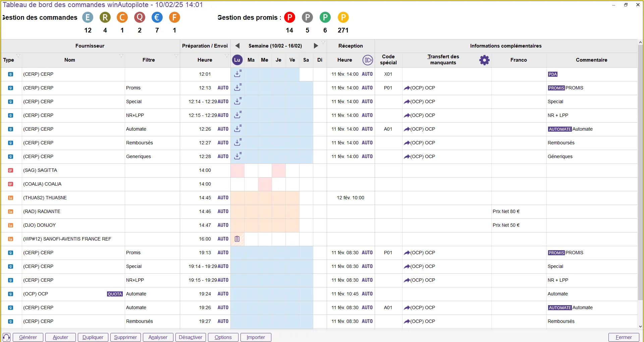Screen dimensions: 644x342
Task: Click download icon for CERP Special 12:14 row
Action: (237, 101)
